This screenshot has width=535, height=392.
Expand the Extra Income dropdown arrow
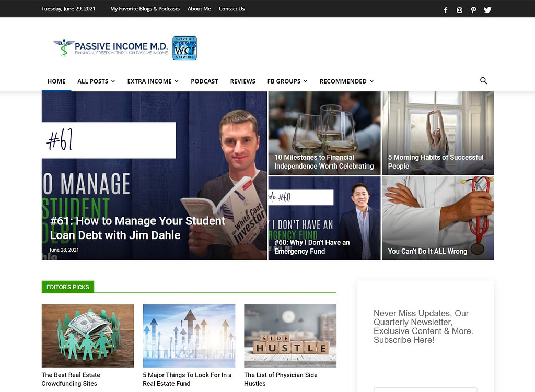[x=177, y=81]
